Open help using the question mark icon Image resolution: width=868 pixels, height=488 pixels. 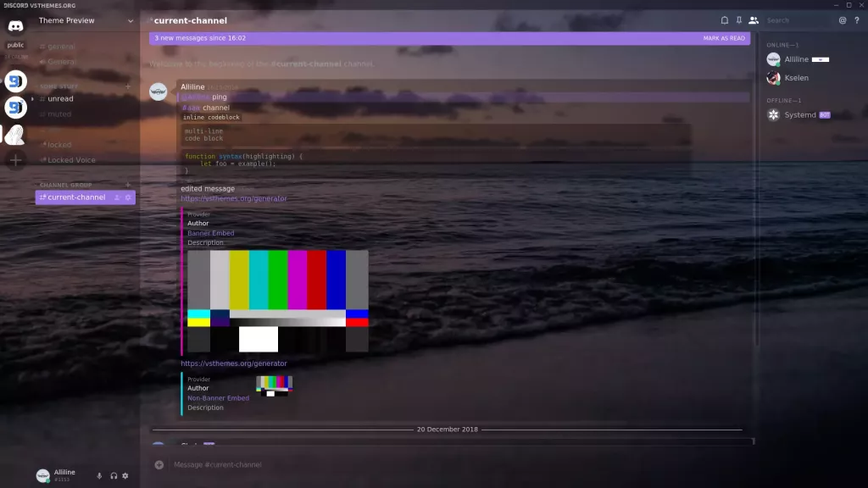[x=857, y=19]
